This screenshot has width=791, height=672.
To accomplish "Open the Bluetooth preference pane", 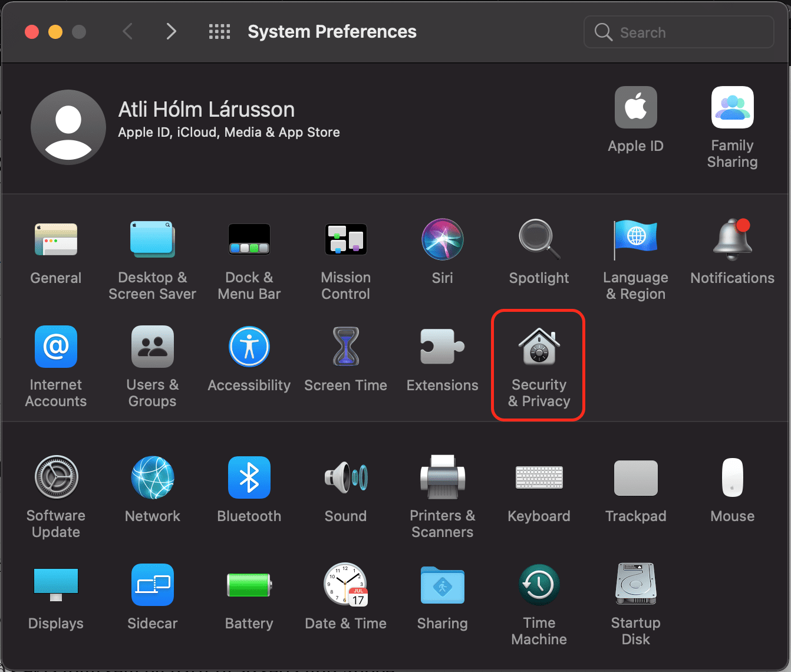I will click(x=249, y=477).
